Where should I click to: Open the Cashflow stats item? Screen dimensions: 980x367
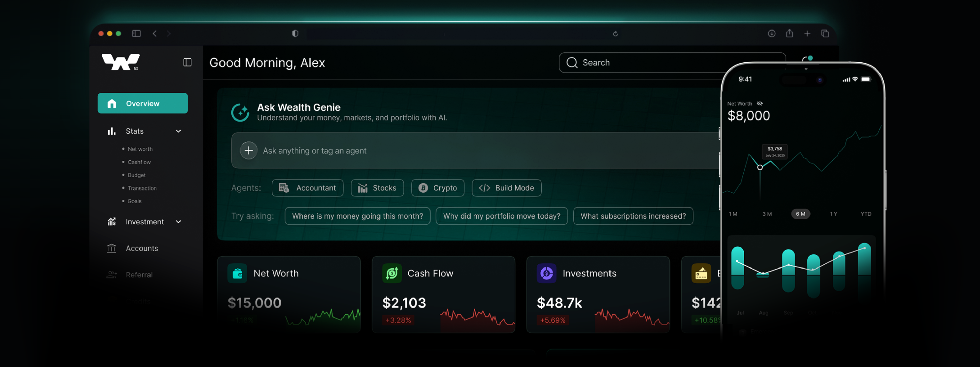pos(139,162)
